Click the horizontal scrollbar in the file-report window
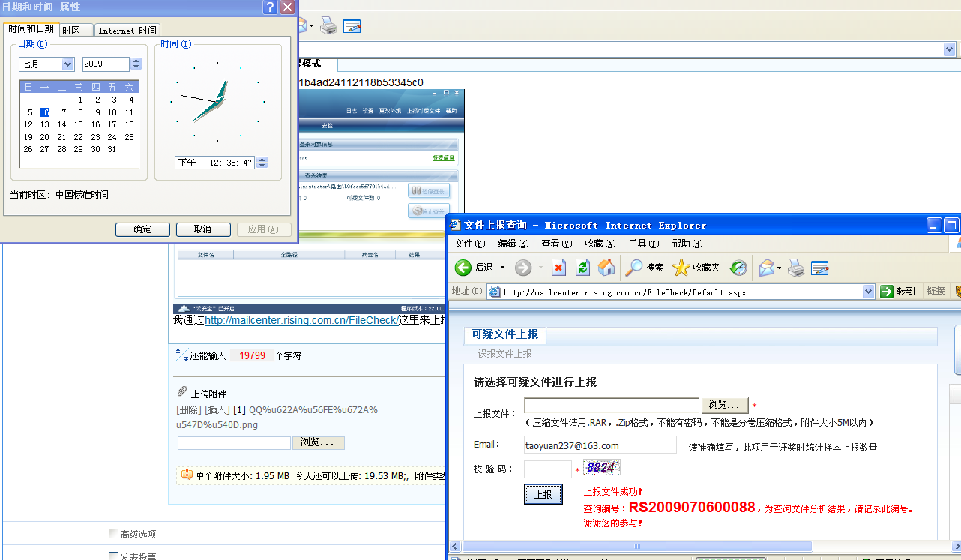This screenshot has width=961, height=560. 637,546
